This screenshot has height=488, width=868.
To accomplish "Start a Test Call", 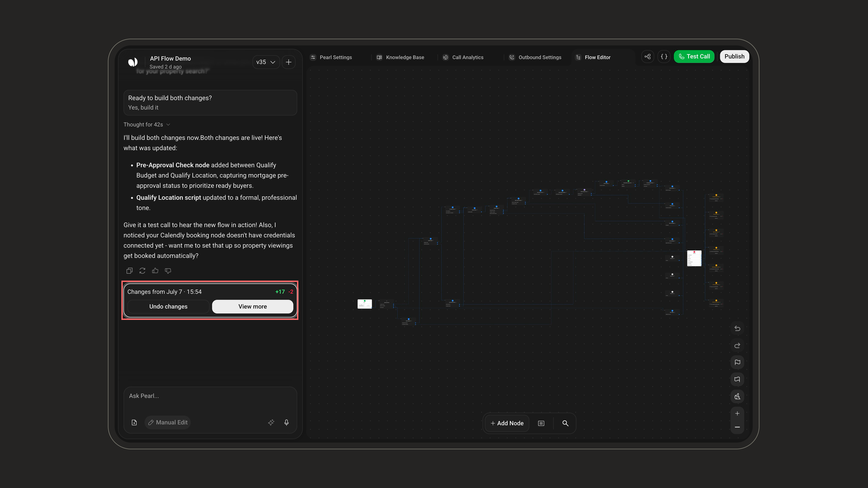I will 694,57.
